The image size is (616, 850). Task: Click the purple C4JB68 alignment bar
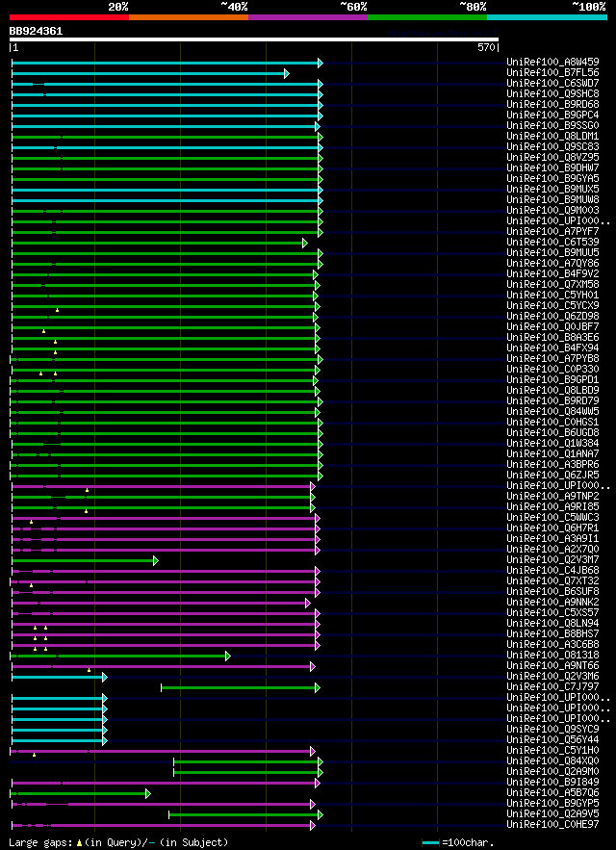click(x=164, y=572)
